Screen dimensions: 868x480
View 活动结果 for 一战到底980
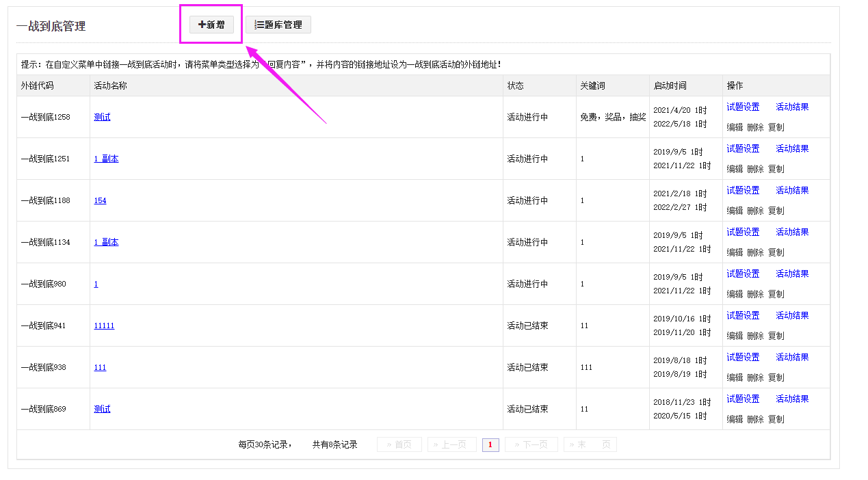792,274
